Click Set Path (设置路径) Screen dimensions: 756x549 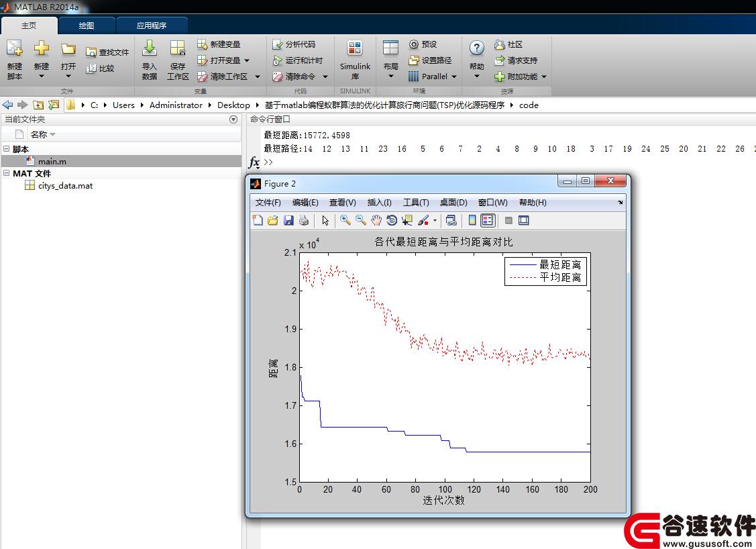point(430,60)
